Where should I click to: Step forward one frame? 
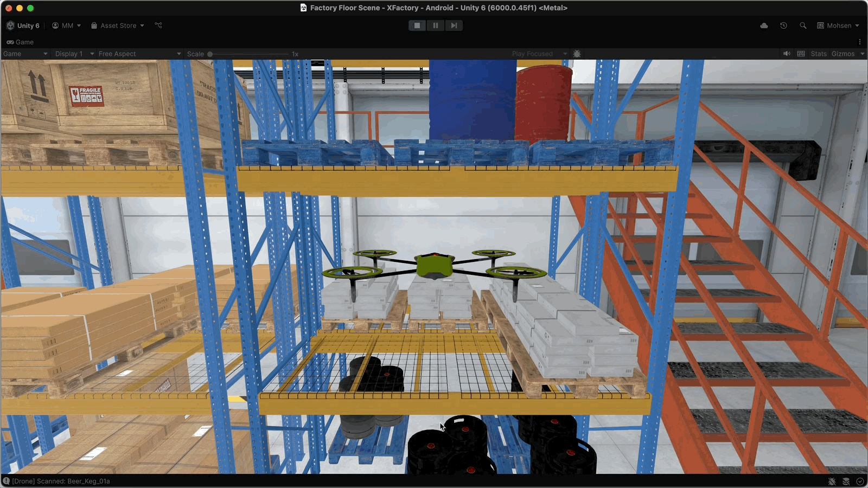point(454,25)
